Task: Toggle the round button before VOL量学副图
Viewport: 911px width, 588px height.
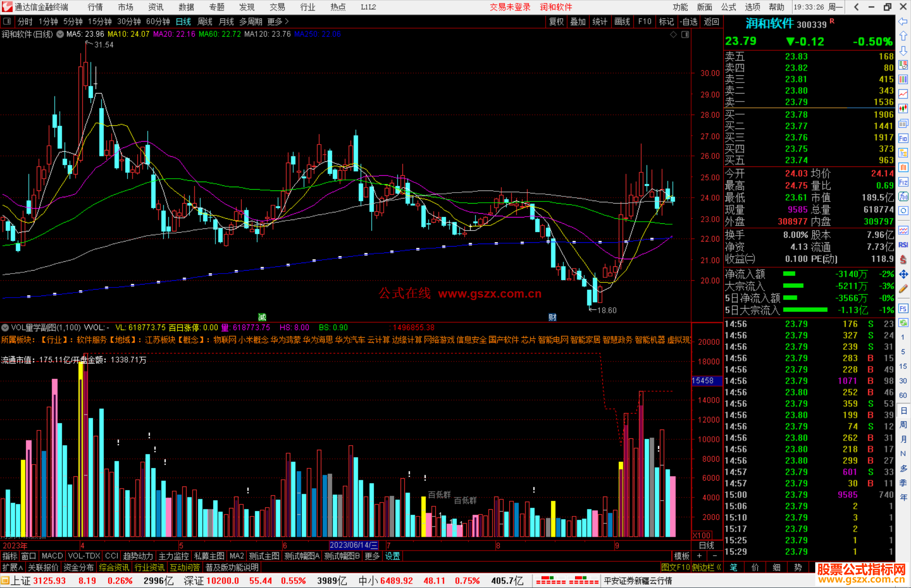Action: coord(5,328)
